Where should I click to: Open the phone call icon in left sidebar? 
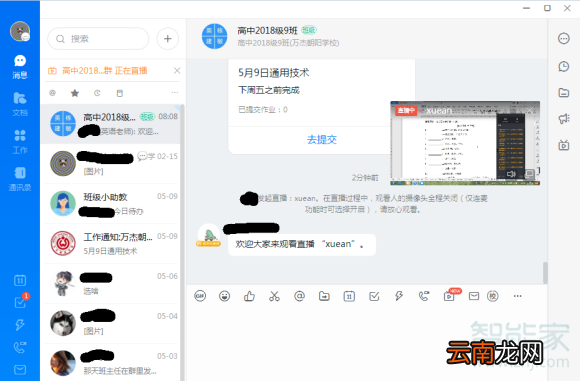(20, 347)
